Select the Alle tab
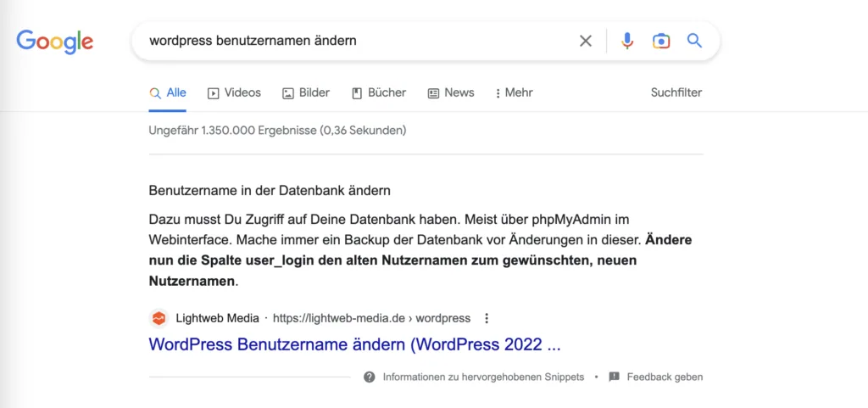Screen dimensions: 868x408 [168, 93]
